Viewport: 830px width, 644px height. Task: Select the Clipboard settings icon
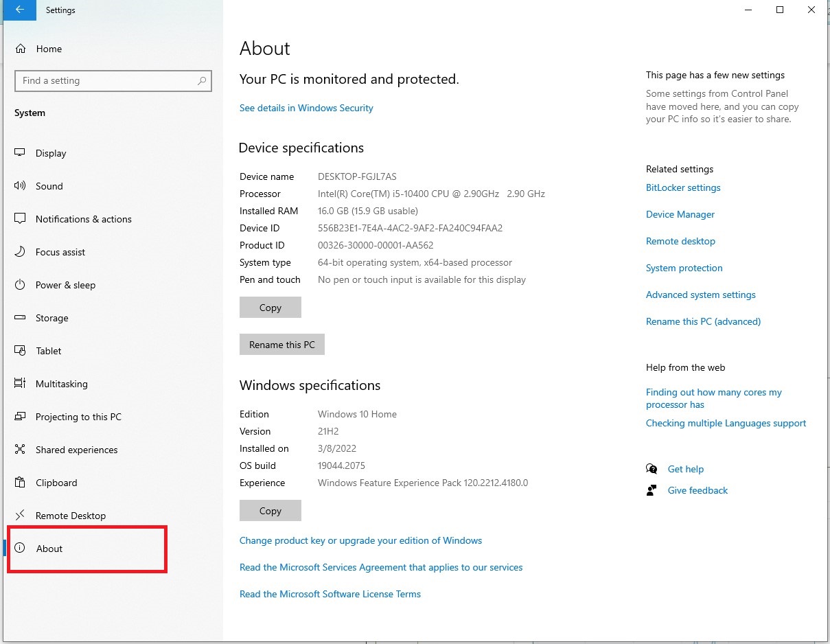click(x=19, y=482)
